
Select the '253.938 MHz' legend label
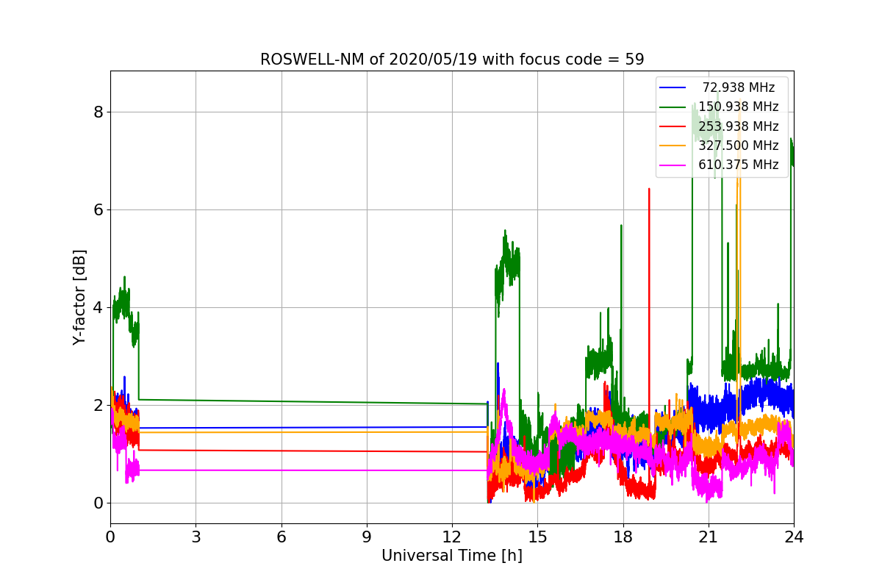click(738, 126)
